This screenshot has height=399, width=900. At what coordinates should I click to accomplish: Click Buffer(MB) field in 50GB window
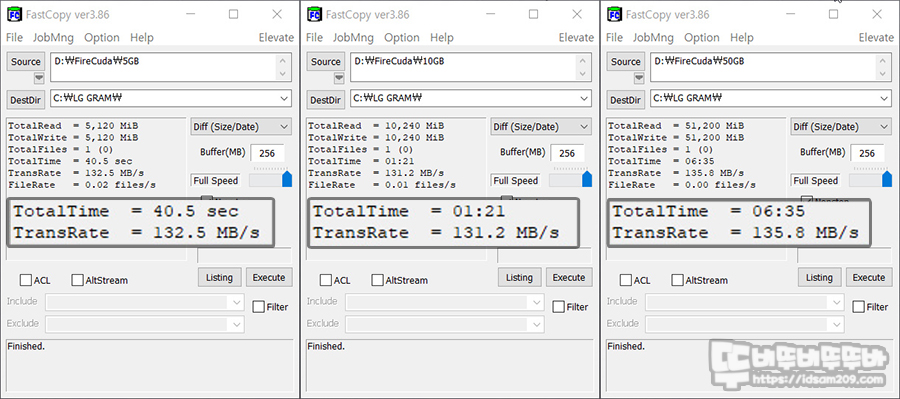(x=867, y=153)
